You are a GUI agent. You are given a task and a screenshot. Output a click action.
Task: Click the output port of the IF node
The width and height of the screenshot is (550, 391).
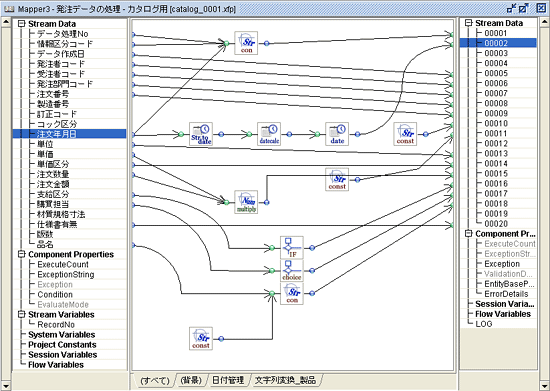pos(312,248)
